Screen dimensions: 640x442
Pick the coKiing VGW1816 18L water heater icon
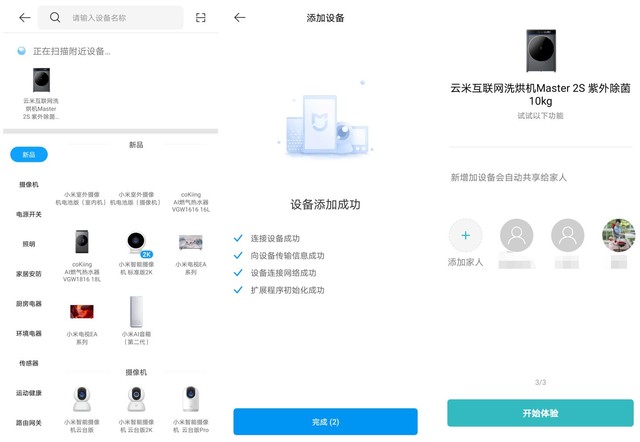tap(82, 242)
